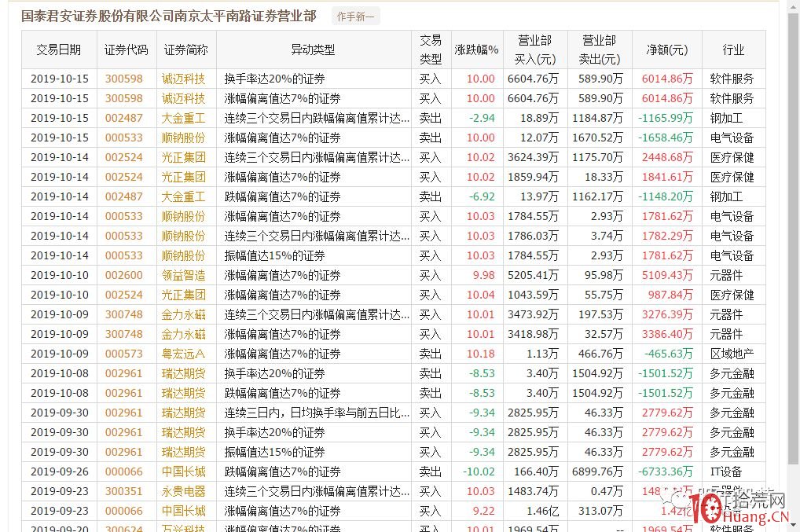Select the 瑞达期货 stock link

(x=183, y=373)
